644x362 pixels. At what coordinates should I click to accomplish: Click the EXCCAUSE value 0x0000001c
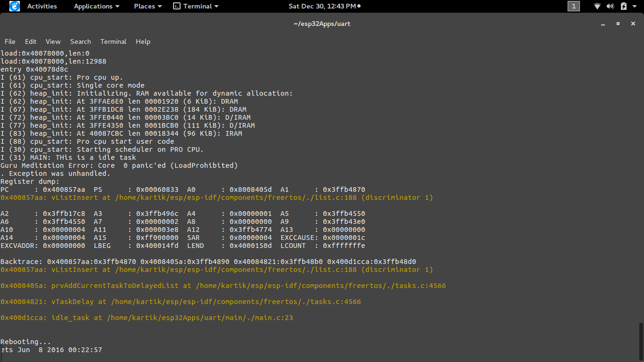pyautogui.click(x=344, y=238)
